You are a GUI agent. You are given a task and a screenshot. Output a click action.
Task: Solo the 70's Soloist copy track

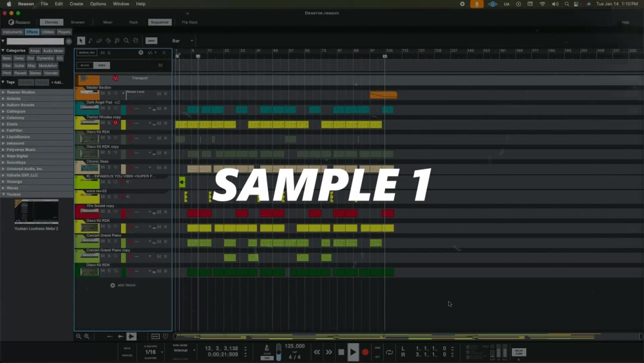point(109,211)
